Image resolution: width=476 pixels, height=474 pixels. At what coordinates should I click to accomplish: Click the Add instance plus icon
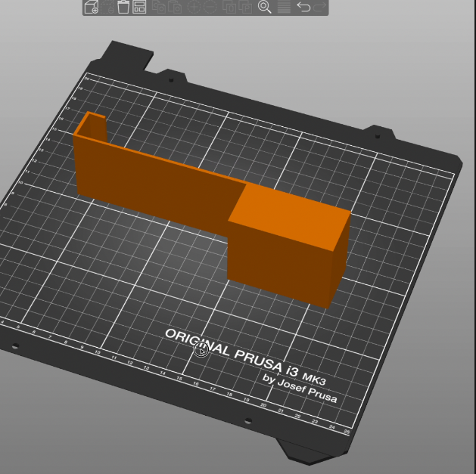pyautogui.click(x=194, y=8)
